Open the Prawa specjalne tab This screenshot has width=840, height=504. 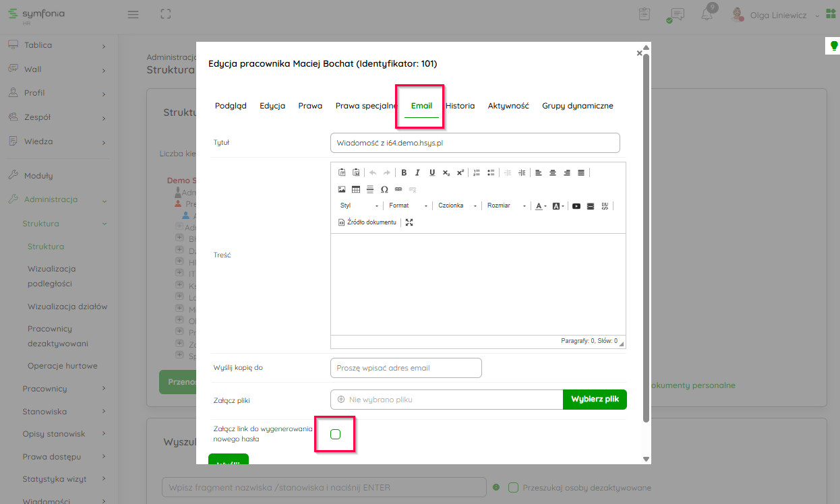pyautogui.click(x=366, y=106)
